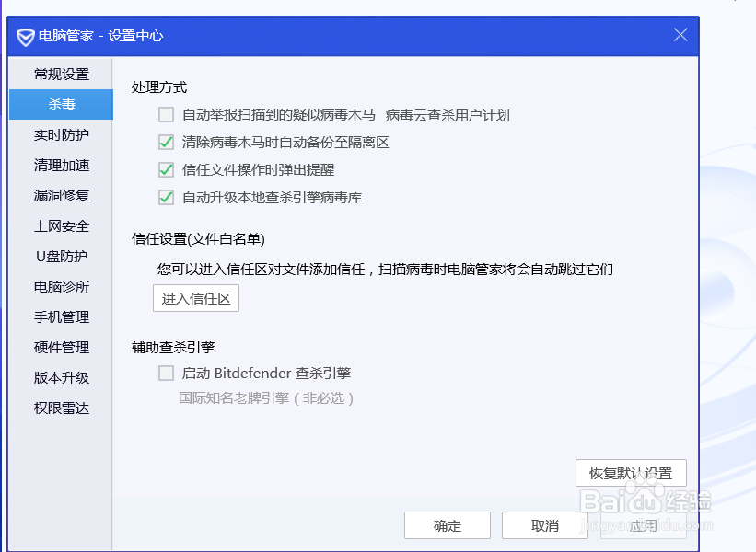
Task: Go to 漏洞修复 settings
Action: (61, 196)
